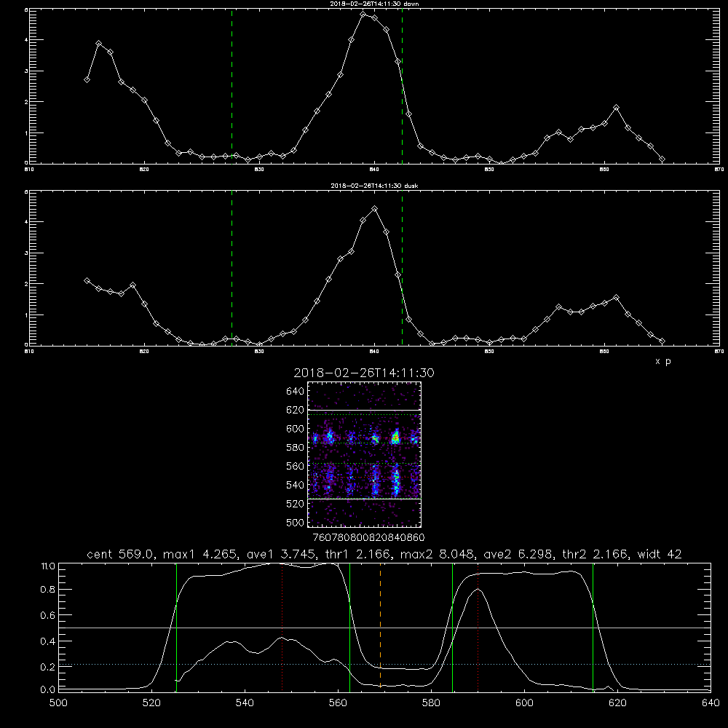The height and width of the screenshot is (728, 728).
Task: Select the "max2 8.048" value in stats line
Action: 438,554
